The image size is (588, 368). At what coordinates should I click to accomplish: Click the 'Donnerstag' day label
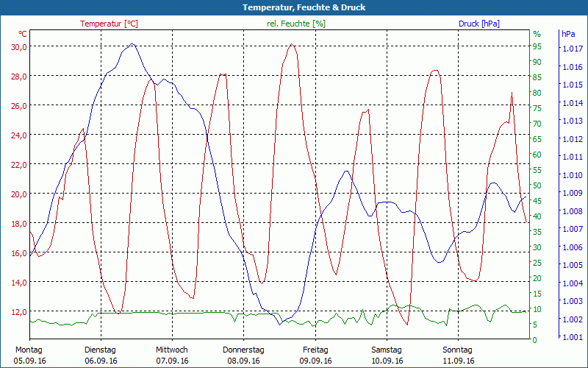[243, 350]
